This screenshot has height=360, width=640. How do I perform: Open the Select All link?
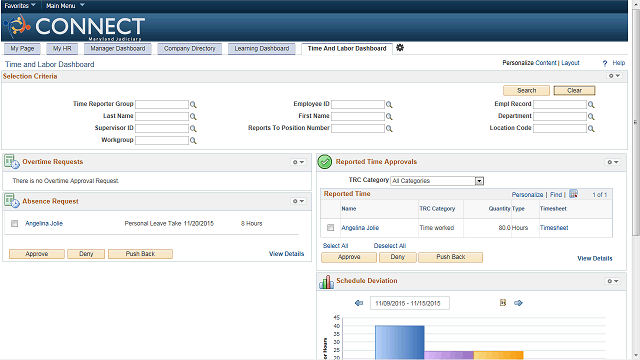pos(336,246)
